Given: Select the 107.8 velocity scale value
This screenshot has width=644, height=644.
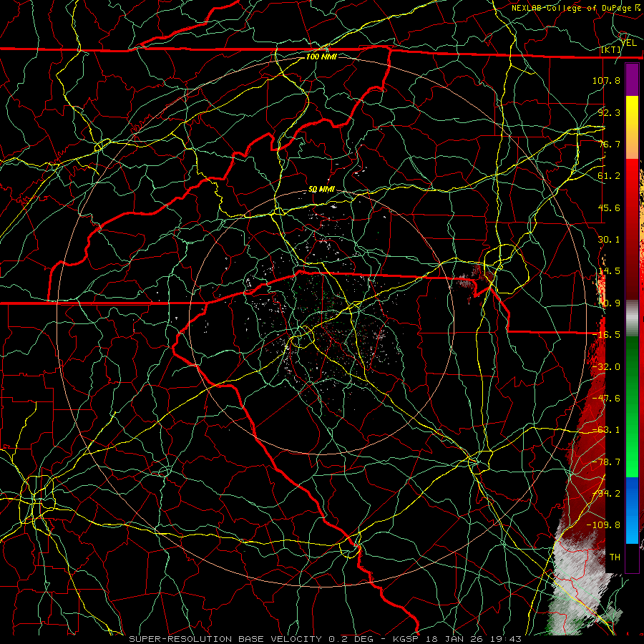Looking at the screenshot, I should coord(606,80).
